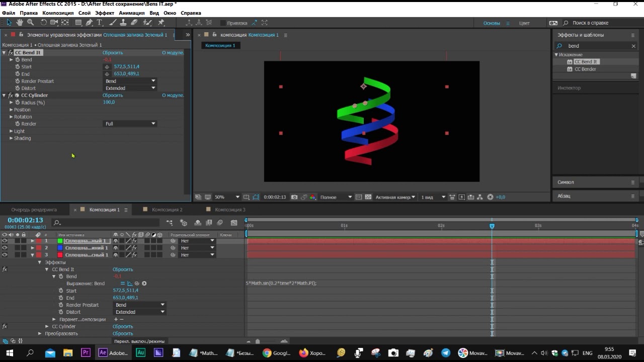The width and height of the screenshot is (644, 362).
Task: Select the Zoom magnifier tool
Action: (x=30, y=23)
